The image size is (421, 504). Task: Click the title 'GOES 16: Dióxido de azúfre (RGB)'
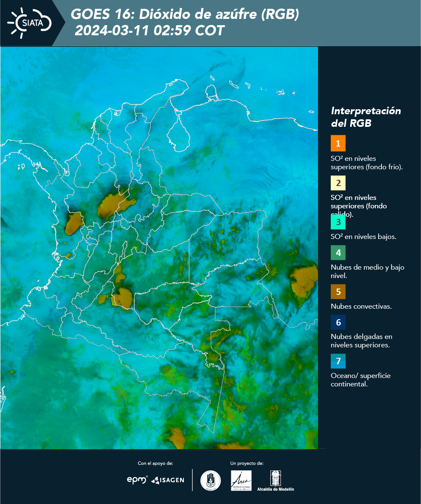coord(185,15)
